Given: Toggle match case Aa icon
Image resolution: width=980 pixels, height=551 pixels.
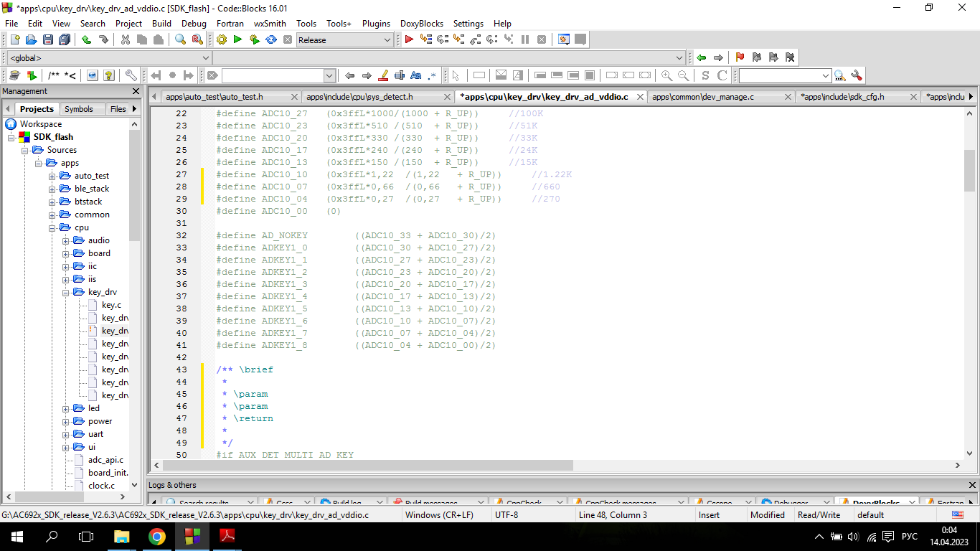Looking at the screenshot, I should pyautogui.click(x=416, y=75).
